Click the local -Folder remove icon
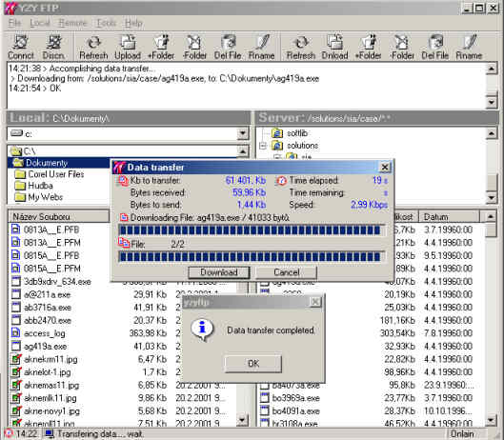 tap(194, 47)
